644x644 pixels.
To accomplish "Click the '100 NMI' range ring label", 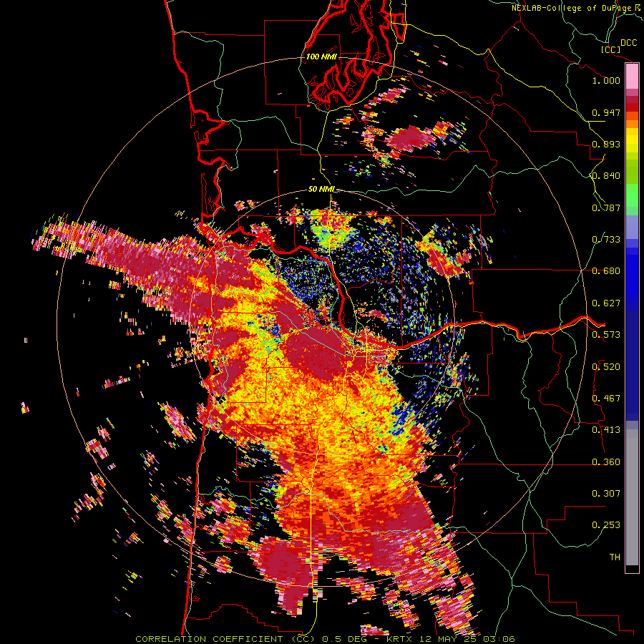I will coord(321,57).
